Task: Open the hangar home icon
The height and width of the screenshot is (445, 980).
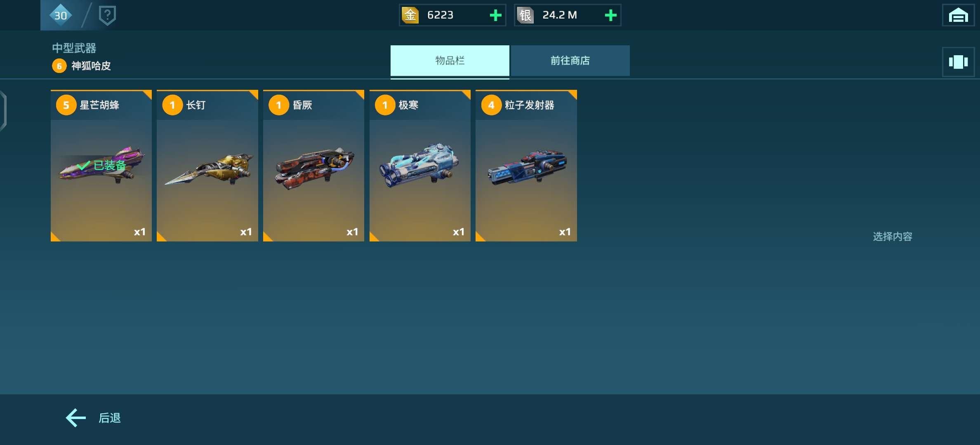Action: tap(958, 15)
